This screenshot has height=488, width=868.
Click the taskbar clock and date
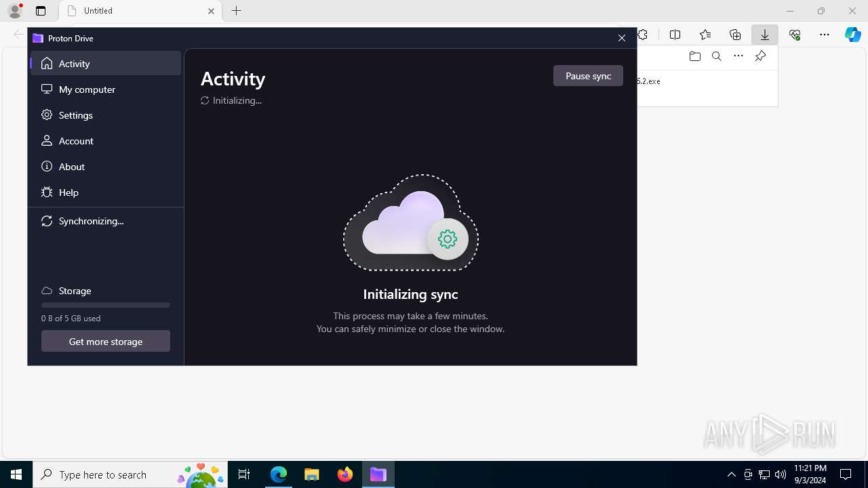click(810, 474)
